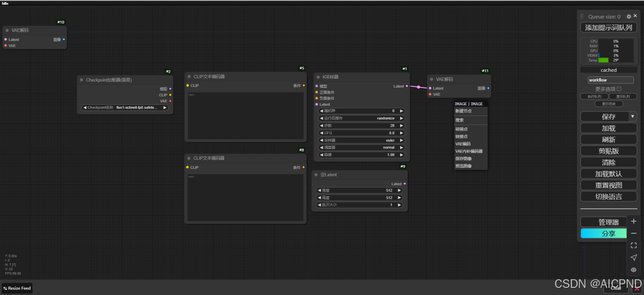Collapse the Checkpoint加载器 node via its title dot
This screenshot has height=295, width=644.
[81, 80]
